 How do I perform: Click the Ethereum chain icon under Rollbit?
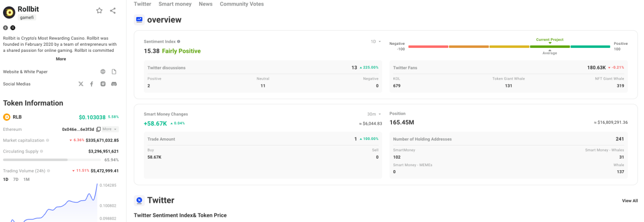[x=6, y=28]
